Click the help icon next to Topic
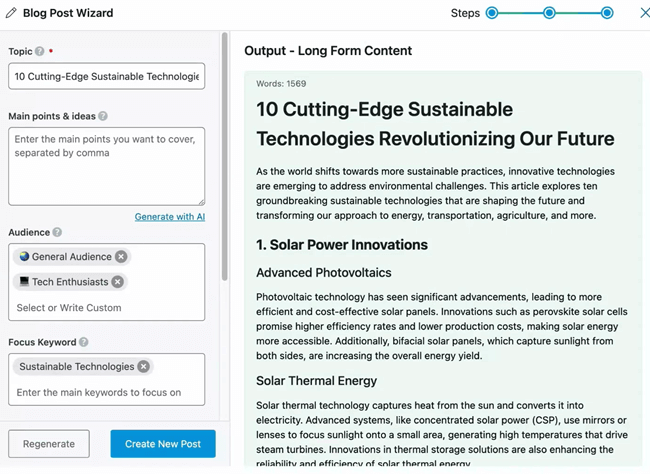The width and height of the screenshot is (650, 474). tap(40, 52)
